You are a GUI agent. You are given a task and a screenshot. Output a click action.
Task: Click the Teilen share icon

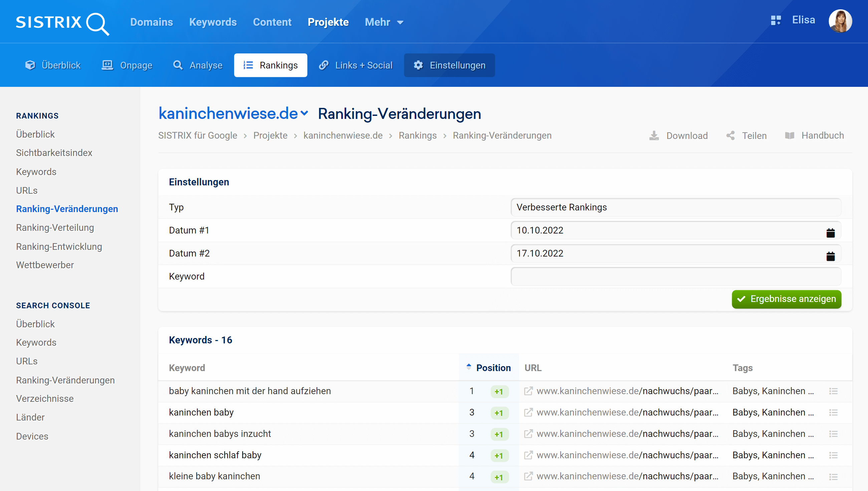730,136
